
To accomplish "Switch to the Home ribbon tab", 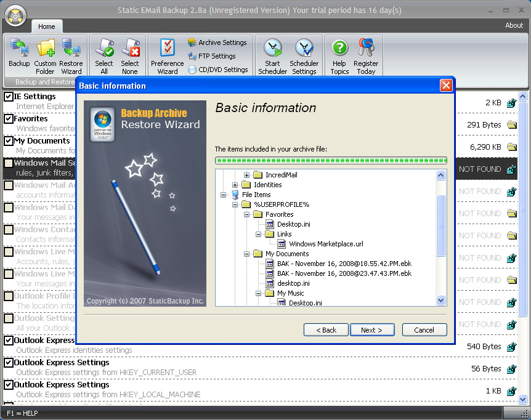I will tap(47, 26).
